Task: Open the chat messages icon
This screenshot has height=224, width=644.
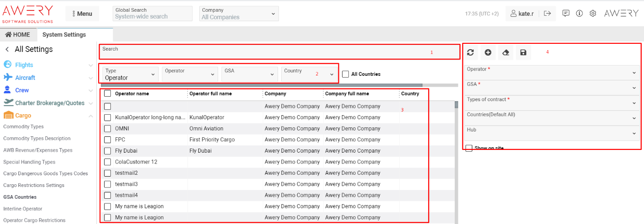Action: click(566, 14)
